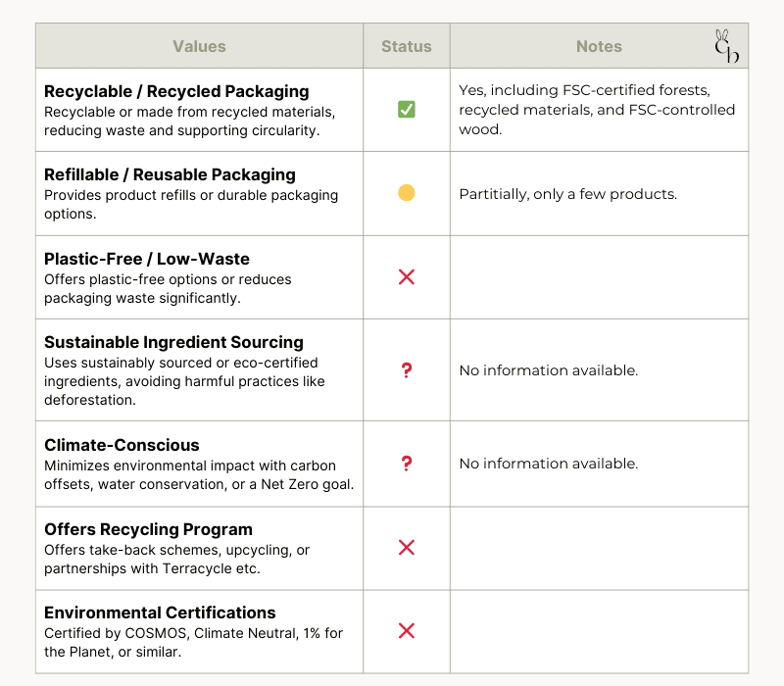Select the Status column header
This screenshot has height=686, width=784.
coord(407,46)
